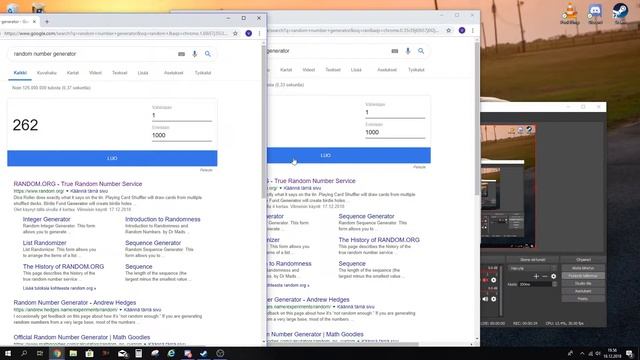Screen dimensions: 640x360
Task: Click the highlighted recording button in OBS controls
Action: (x=583, y=276)
